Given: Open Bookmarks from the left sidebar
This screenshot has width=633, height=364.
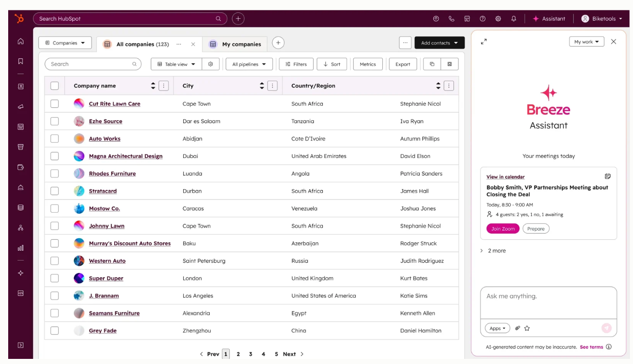Looking at the screenshot, I should pos(20,60).
